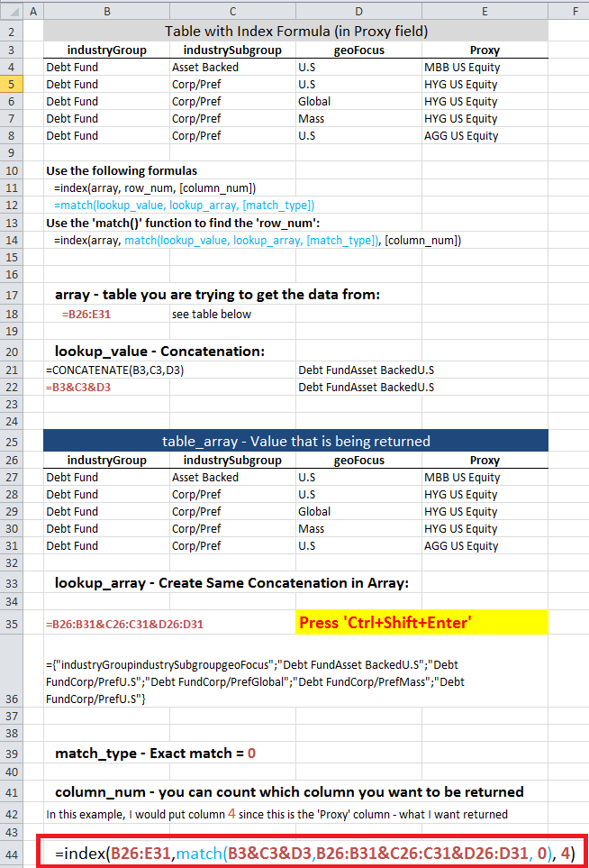Click 'Debt FundAsset BackedU.S' in row 21
The image size is (589, 868).
[x=367, y=370]
